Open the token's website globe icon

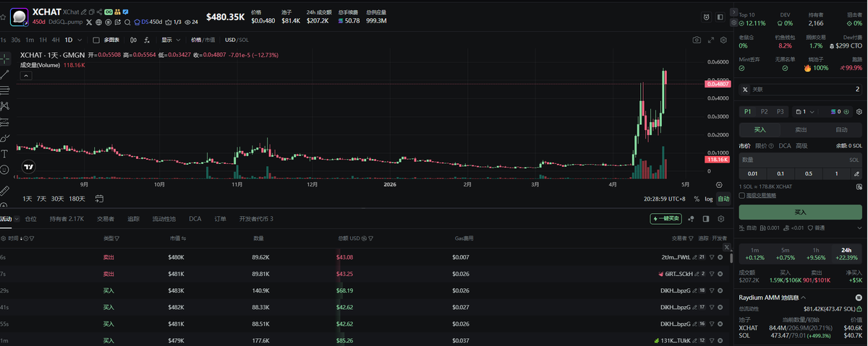pyautogui.click(x=98, y=22)
